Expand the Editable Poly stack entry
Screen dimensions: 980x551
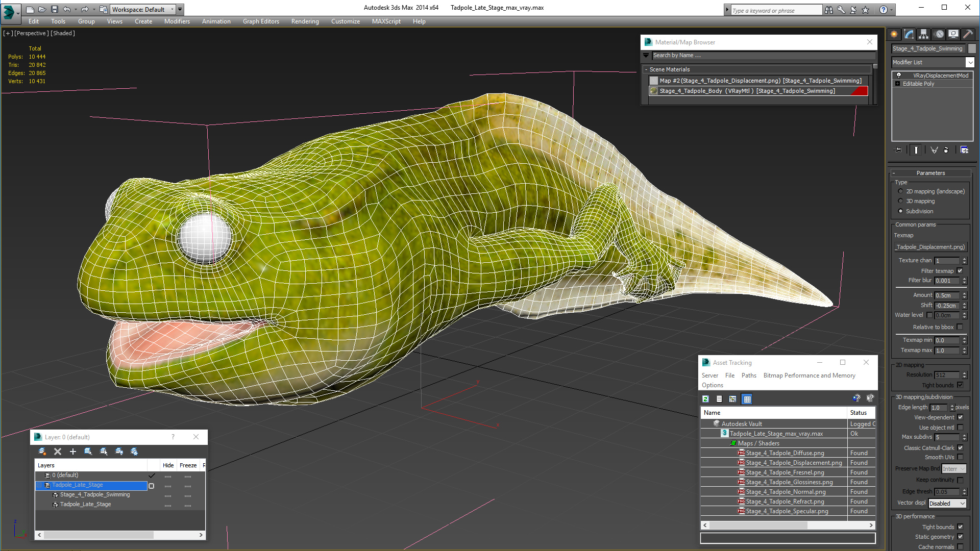click(897, 84)
